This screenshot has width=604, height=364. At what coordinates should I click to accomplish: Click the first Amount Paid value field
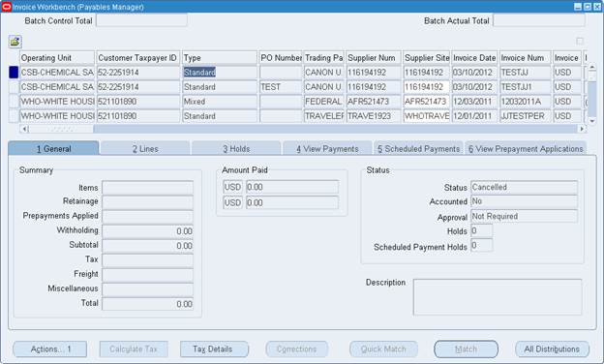(x=292, y=187)
